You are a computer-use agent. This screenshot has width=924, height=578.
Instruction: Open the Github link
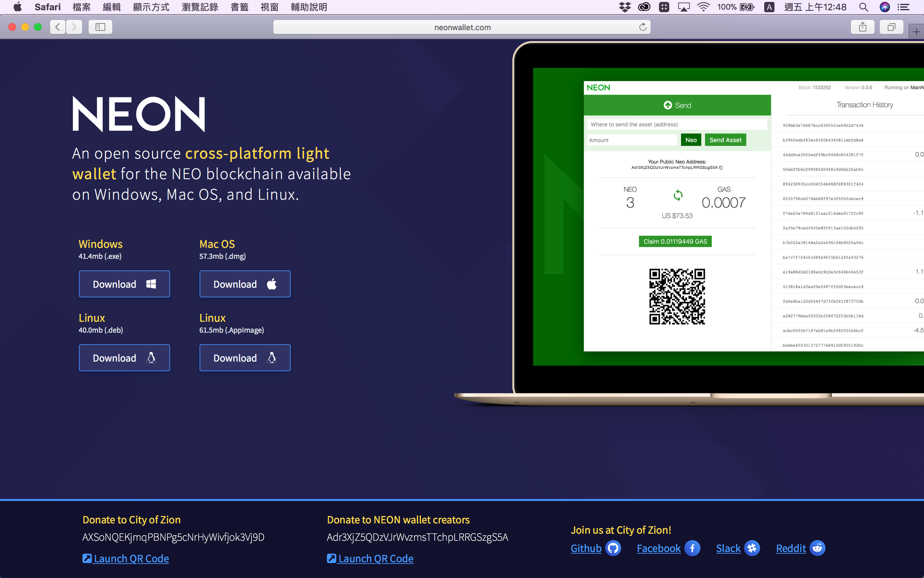[586, 548]
